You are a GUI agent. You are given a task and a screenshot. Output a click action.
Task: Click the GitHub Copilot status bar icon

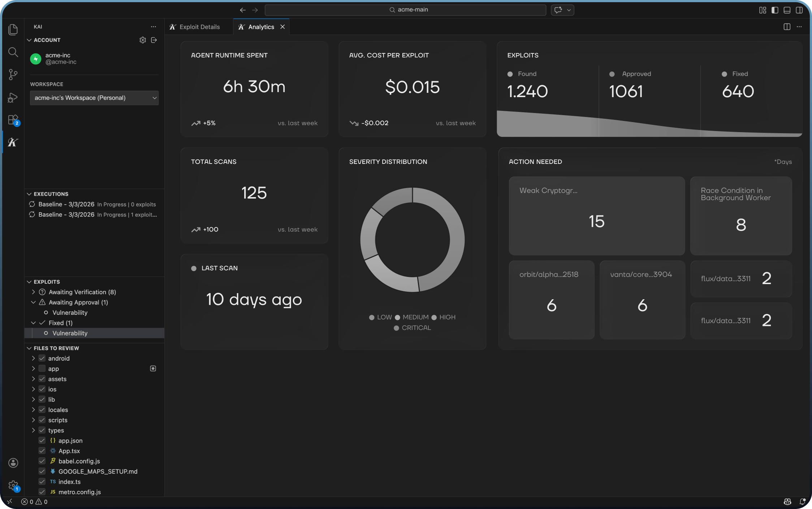tap(787, 501)
